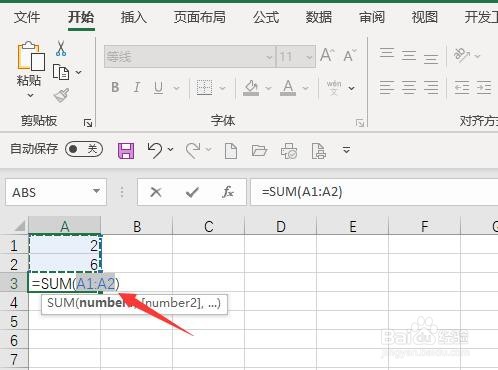Click the Copy icon
Screen dimensions: 498x370
(x=61, y=72)
